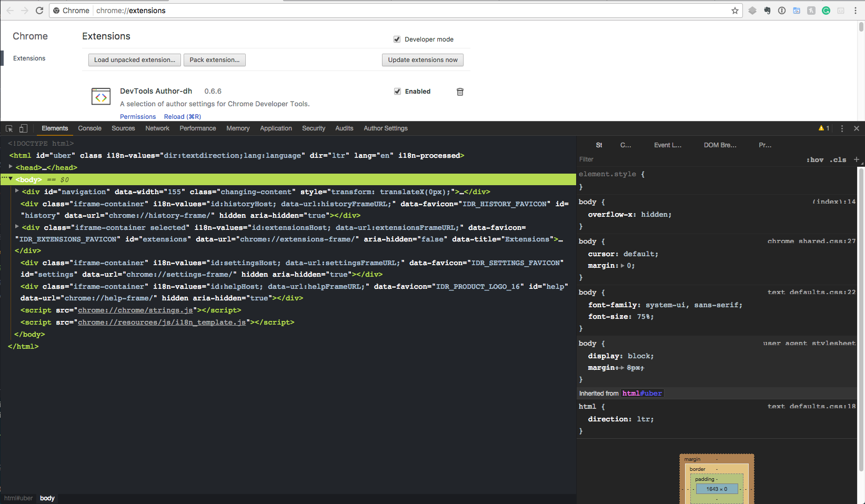Viewport: 865px width, 504px height.
Task: Expand the head element node
Action: tap(11, 167)
